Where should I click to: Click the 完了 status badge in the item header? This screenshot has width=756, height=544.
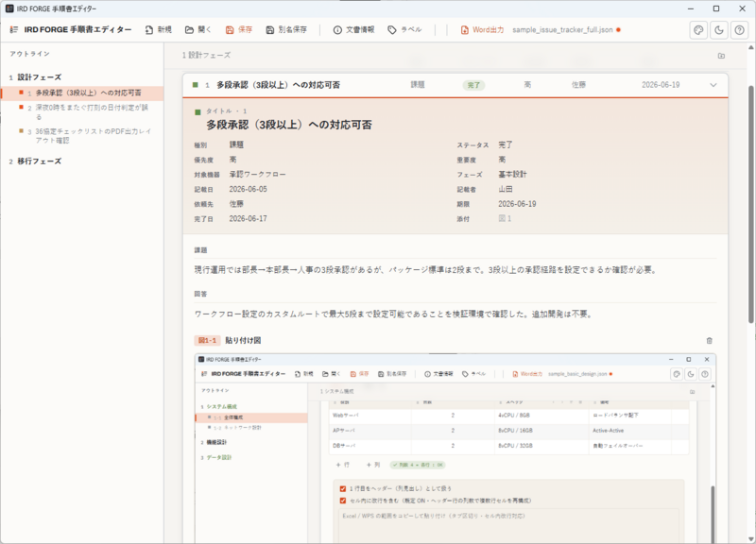(x=473, y=85)
